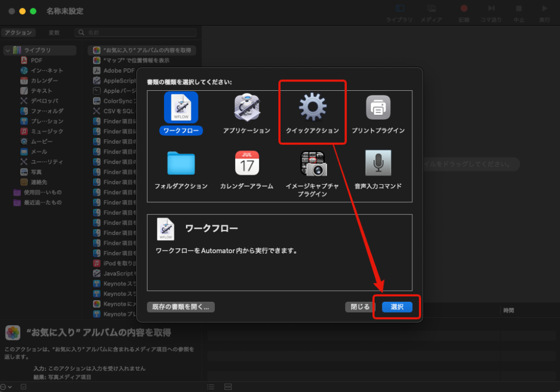Viewport: 560px width, 392px height.
Task: Click the blue 選択 (Choose) button
Action: [397, 307]
